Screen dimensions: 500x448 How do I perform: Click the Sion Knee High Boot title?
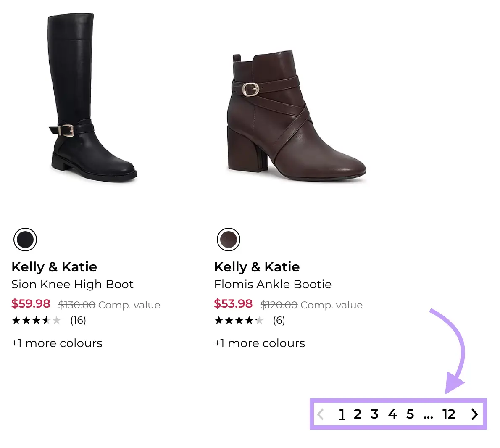[72, 285]
